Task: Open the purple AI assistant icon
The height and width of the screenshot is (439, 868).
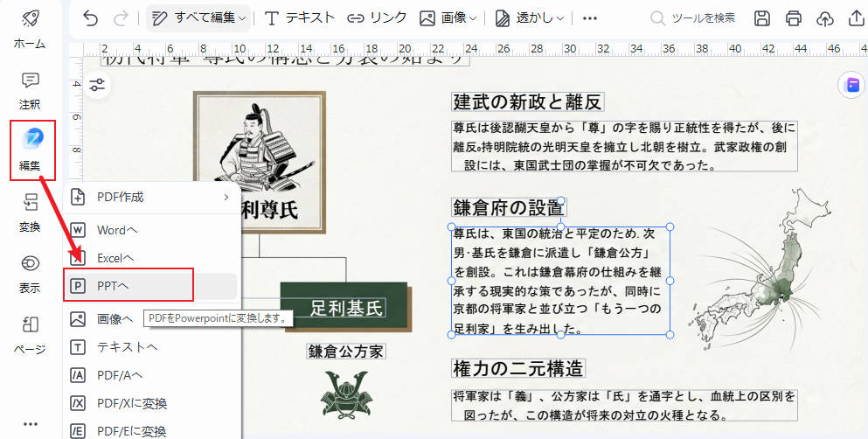Action: (x=852, y=85)
